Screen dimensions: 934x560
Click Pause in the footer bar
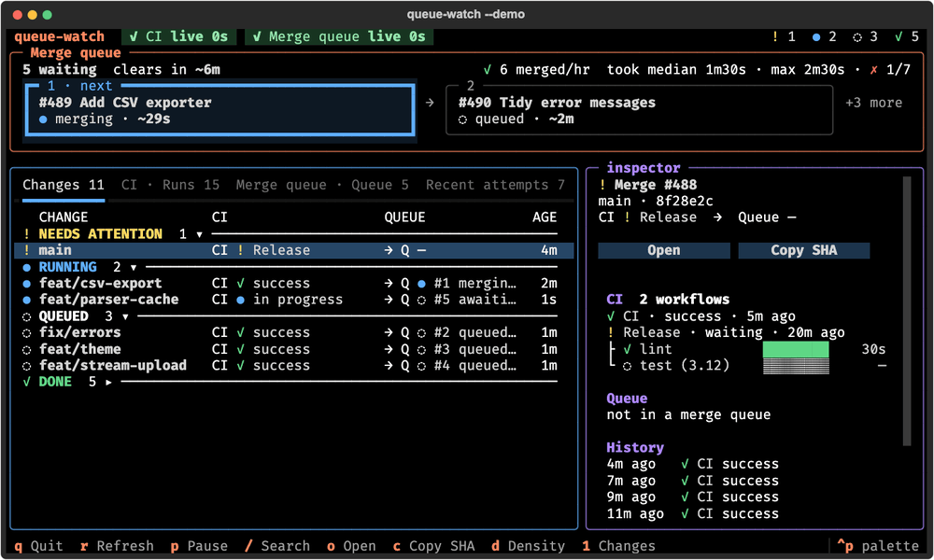[x=199, y=546]
